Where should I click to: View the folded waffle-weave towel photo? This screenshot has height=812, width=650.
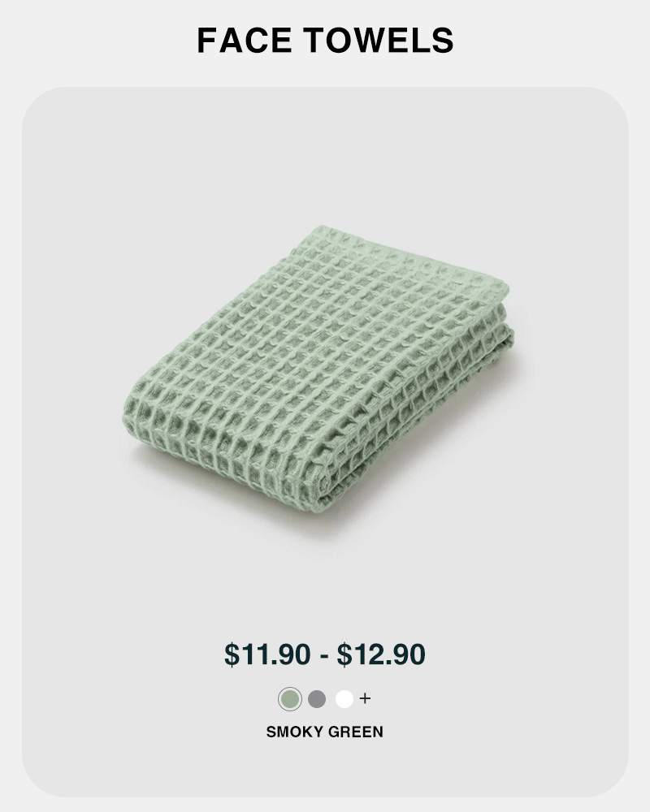pyautogui.click(x=317, y=378)
